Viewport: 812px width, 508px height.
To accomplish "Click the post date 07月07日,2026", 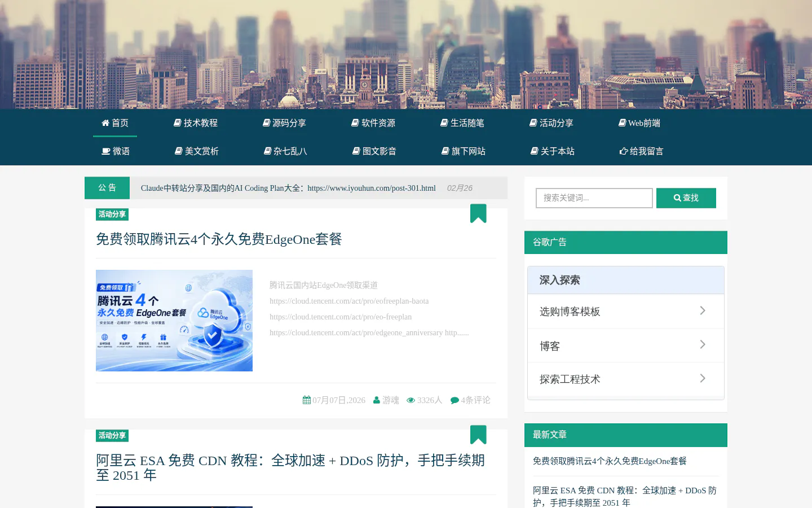I will point(339,400).
